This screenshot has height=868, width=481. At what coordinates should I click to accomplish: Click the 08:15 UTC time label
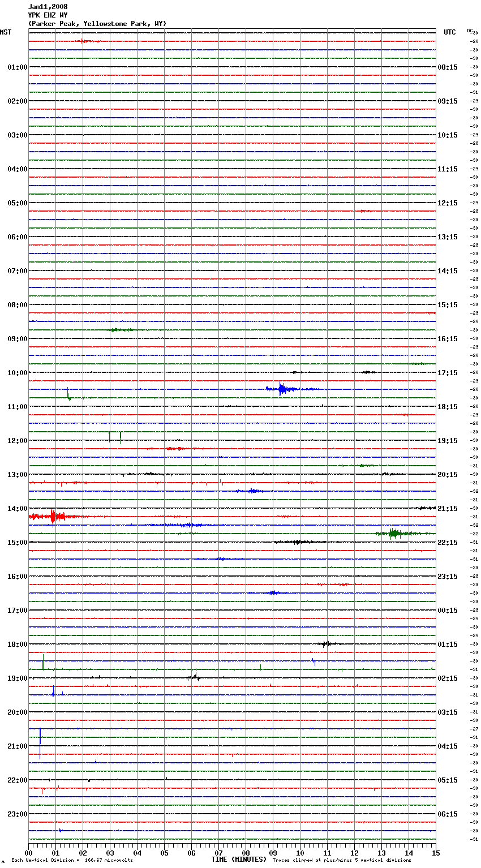(x=448, y=67)
